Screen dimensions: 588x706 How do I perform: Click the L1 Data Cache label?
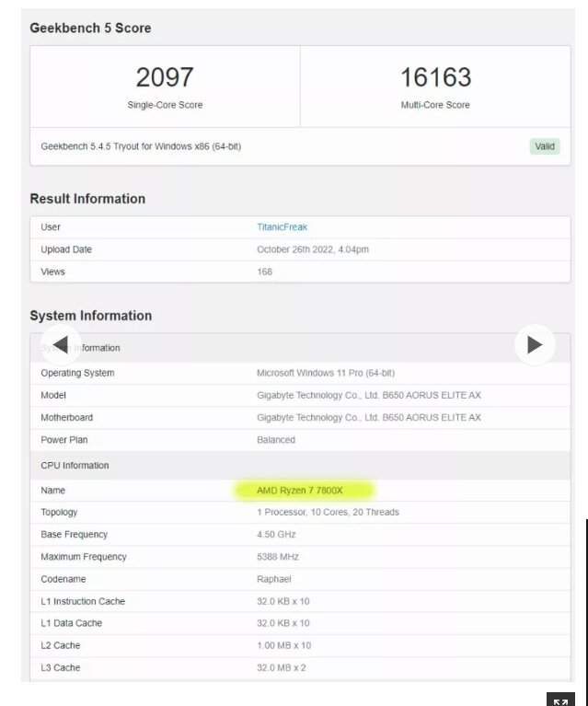coord(71,623)
